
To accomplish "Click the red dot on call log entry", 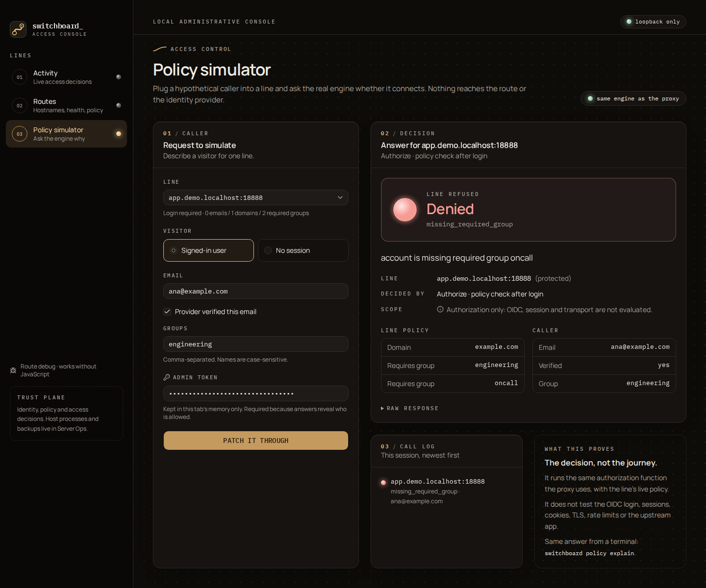I will coord(383,483).
